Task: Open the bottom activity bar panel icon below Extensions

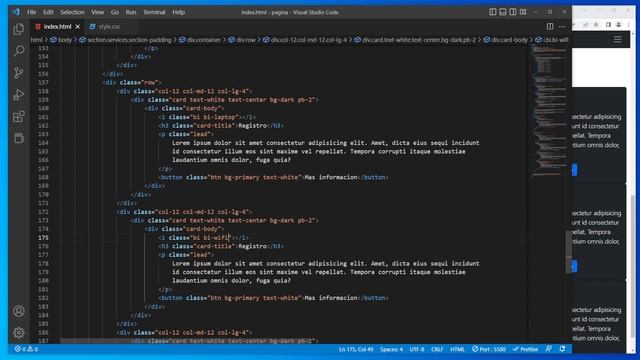Action: pos(19,138)
